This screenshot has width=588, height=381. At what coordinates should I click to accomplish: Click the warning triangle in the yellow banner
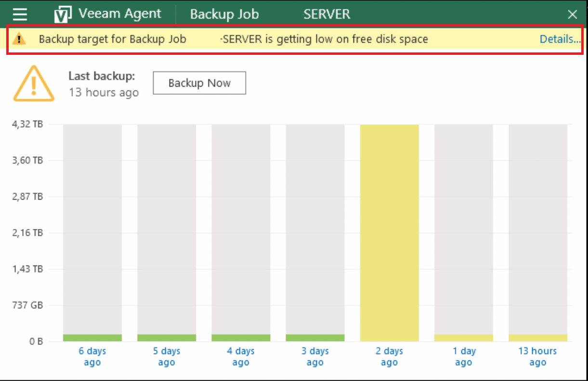click(x=19, y=39)
